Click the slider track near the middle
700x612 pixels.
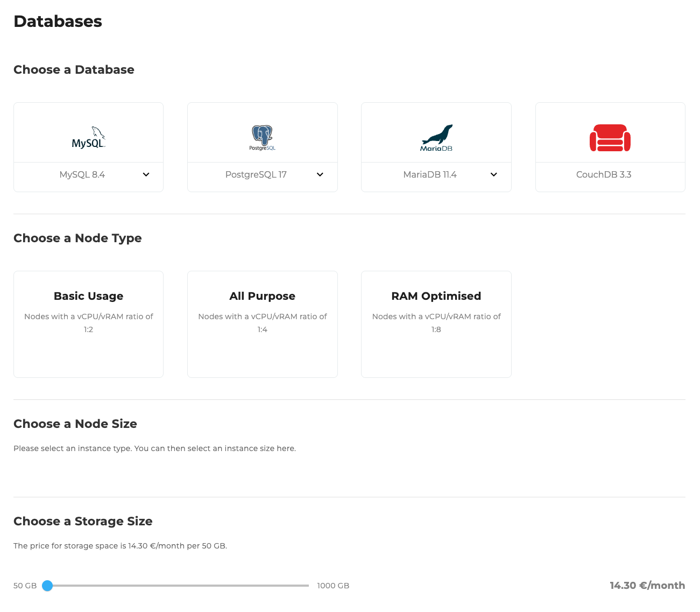pyautogui.click(x=178, y=586)
